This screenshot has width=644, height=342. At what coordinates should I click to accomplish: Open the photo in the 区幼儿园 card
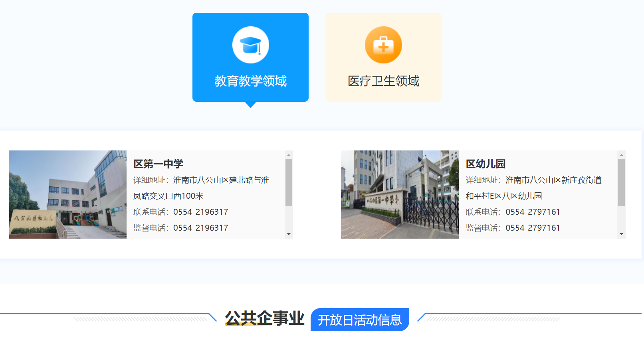[x=400, y=194]
